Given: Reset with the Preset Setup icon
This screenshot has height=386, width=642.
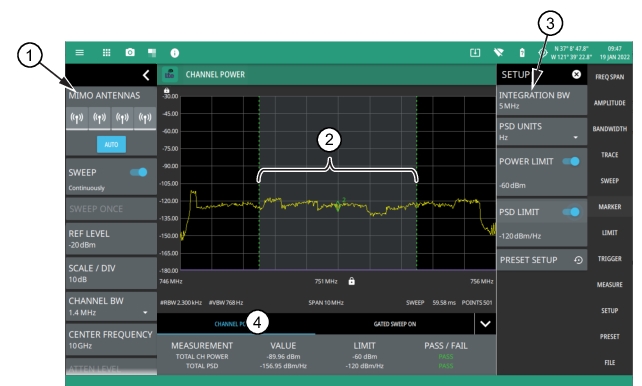Looking at the screenshot, I should (x=578, y=260).
